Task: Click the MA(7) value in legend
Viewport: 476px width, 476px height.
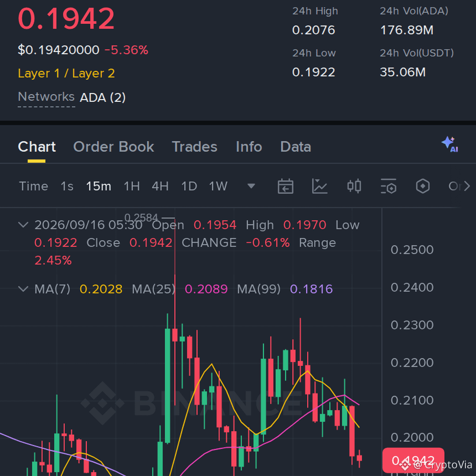Action: pyautogui.click(x=101, y=289)
